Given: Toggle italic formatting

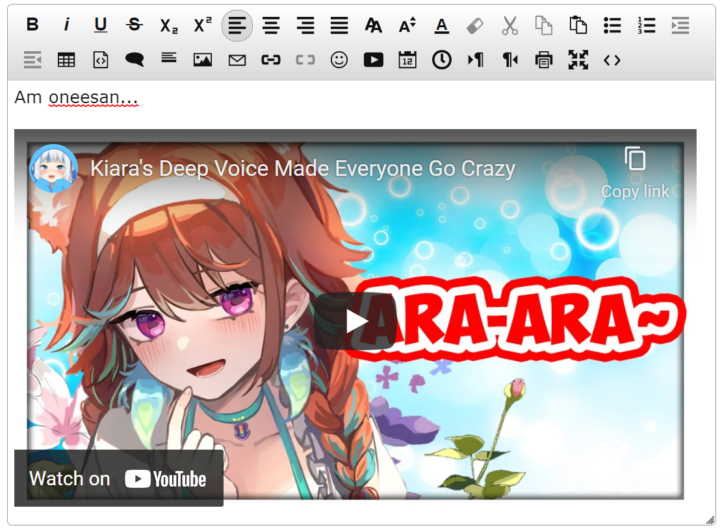Looking at the screenshot, I should [x=67, y=25].
